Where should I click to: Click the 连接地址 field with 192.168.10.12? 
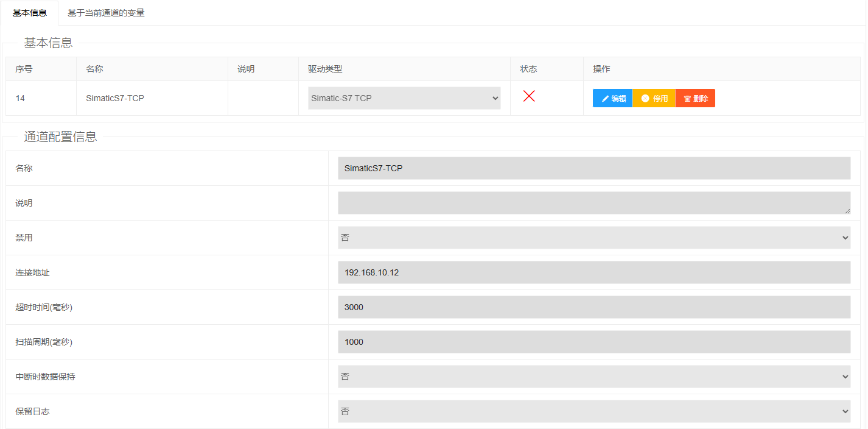pos(593,272)
